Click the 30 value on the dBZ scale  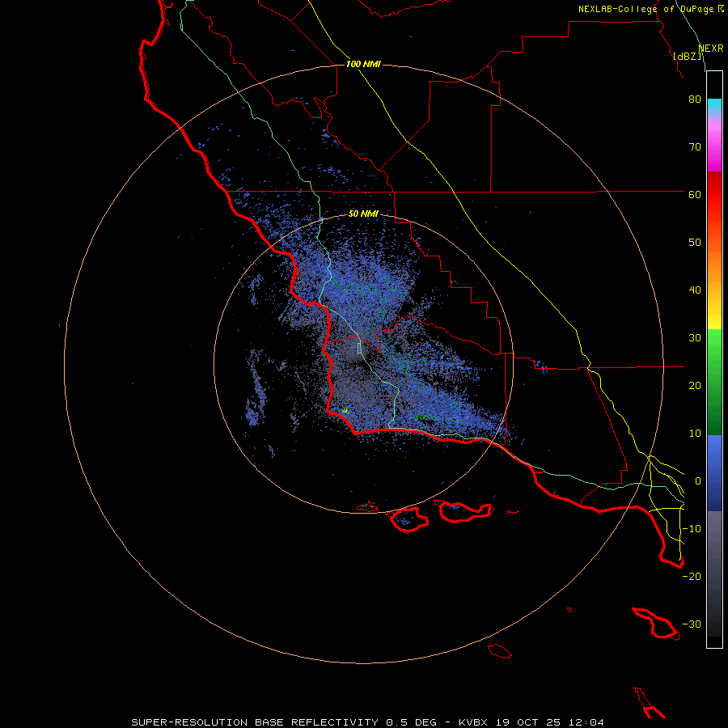695,337
